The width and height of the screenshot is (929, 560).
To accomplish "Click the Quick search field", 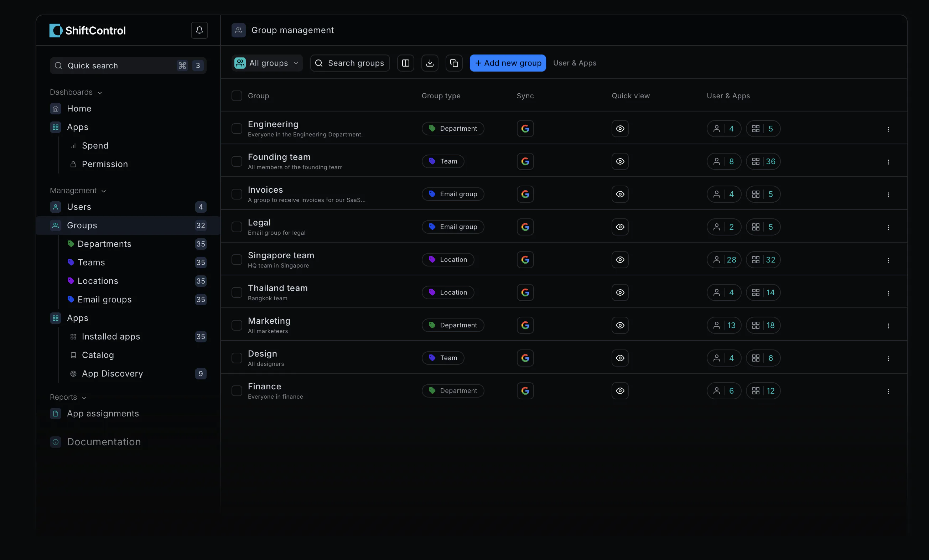I will coord(128,66).
